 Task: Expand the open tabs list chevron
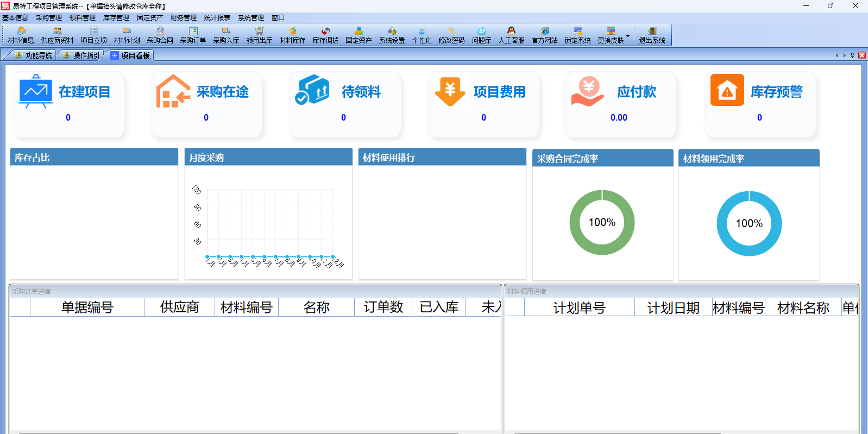(852, 55)
